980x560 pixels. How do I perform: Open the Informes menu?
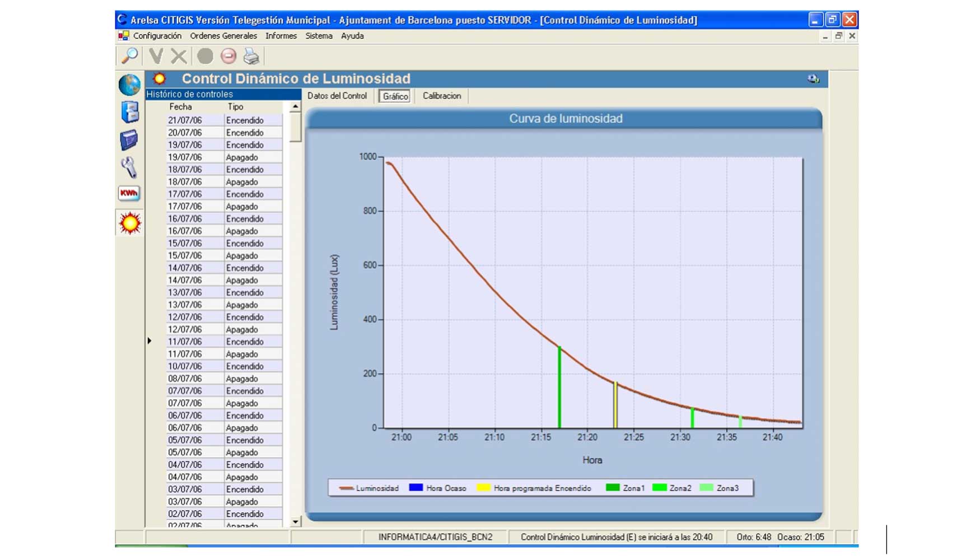281,36
